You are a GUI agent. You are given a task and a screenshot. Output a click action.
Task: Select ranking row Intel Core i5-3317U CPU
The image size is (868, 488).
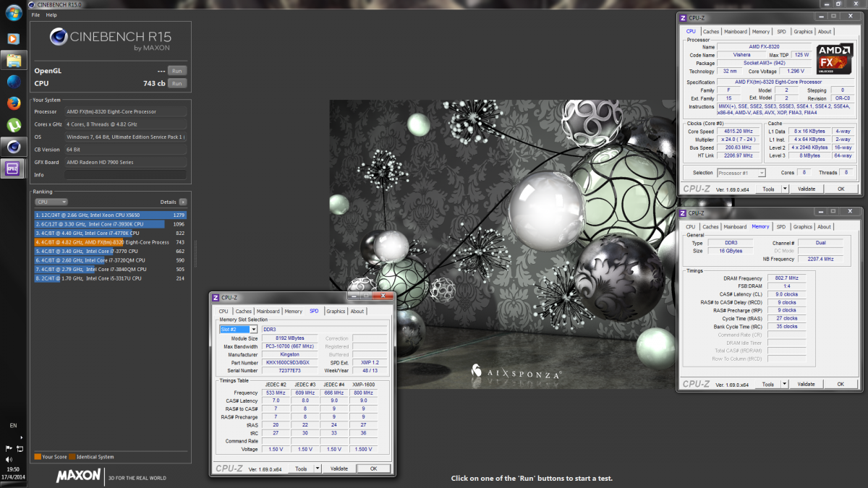coord(111,278)
